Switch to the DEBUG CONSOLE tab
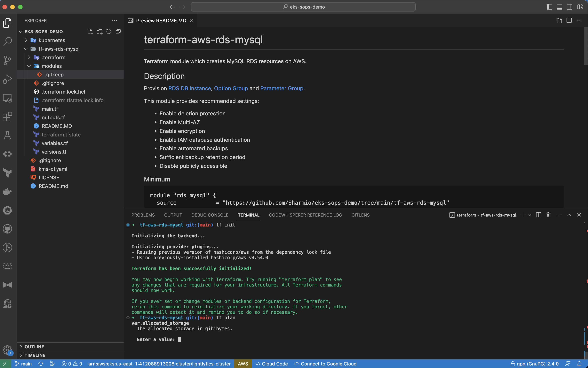588x368 pixels. (x=210, y=215)
